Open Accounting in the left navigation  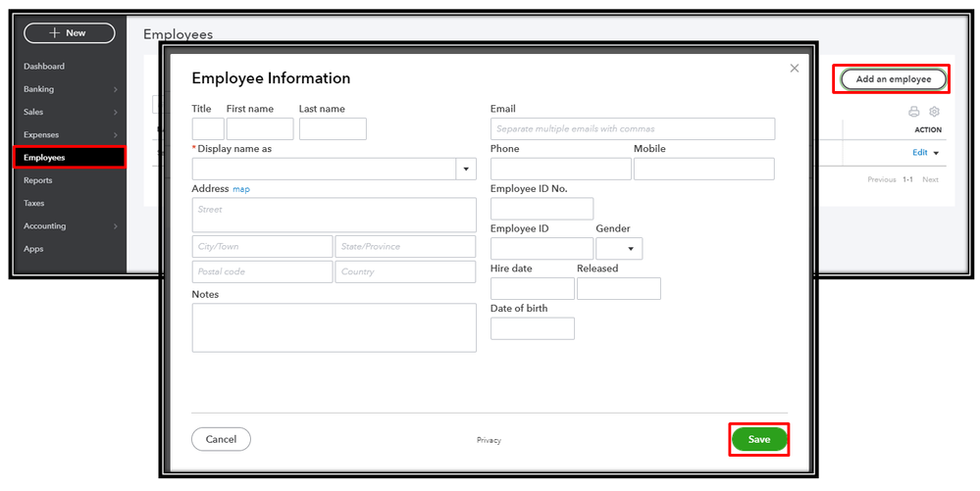point(44,226)
